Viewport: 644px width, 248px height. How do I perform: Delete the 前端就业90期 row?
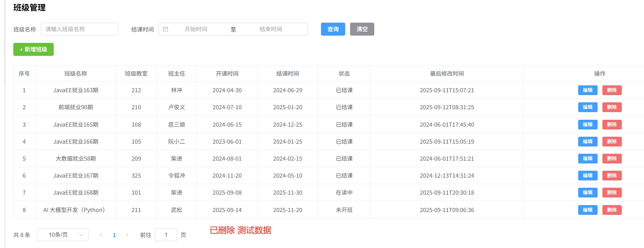coord(612,107)
